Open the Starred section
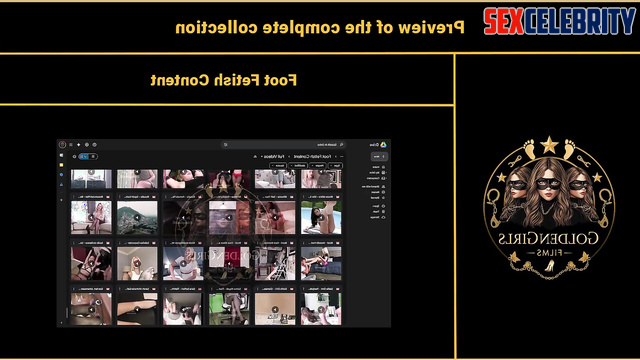The height and width of the screenshot is (360, 640). (x=378, y=198)
